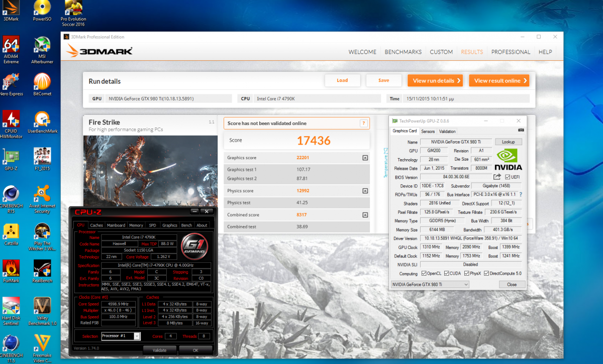This screenshot has width=603, height=364.
Task: Launch BitComet desktop shortcut
Action: pos(42,85)
